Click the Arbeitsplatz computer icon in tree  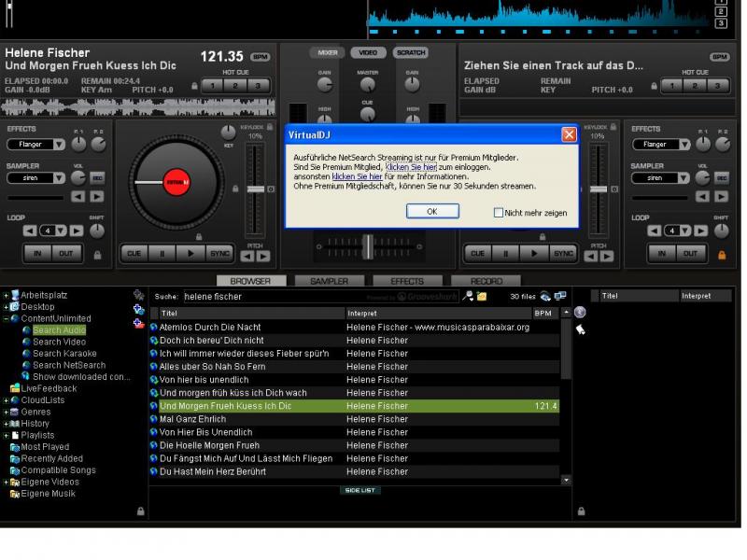pos(15,295)
